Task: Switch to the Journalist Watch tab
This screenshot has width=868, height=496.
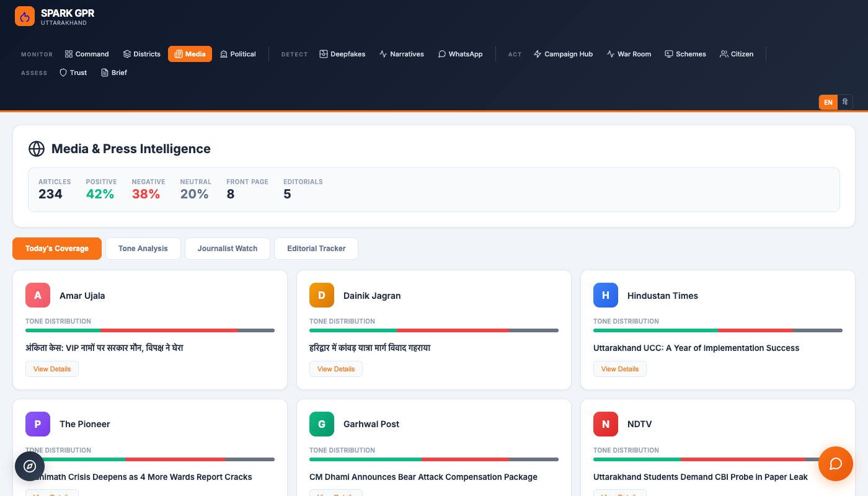Action: 228,249
